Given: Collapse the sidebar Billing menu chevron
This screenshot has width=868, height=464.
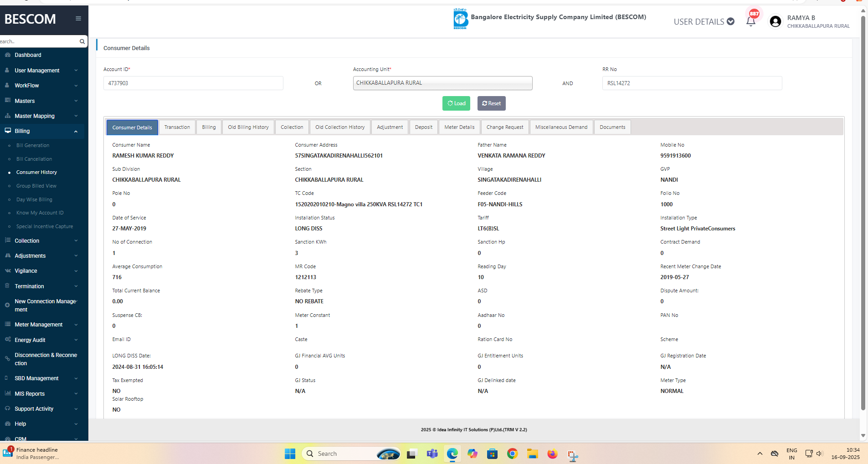Looking at the screenshot, I should (76, 131).
